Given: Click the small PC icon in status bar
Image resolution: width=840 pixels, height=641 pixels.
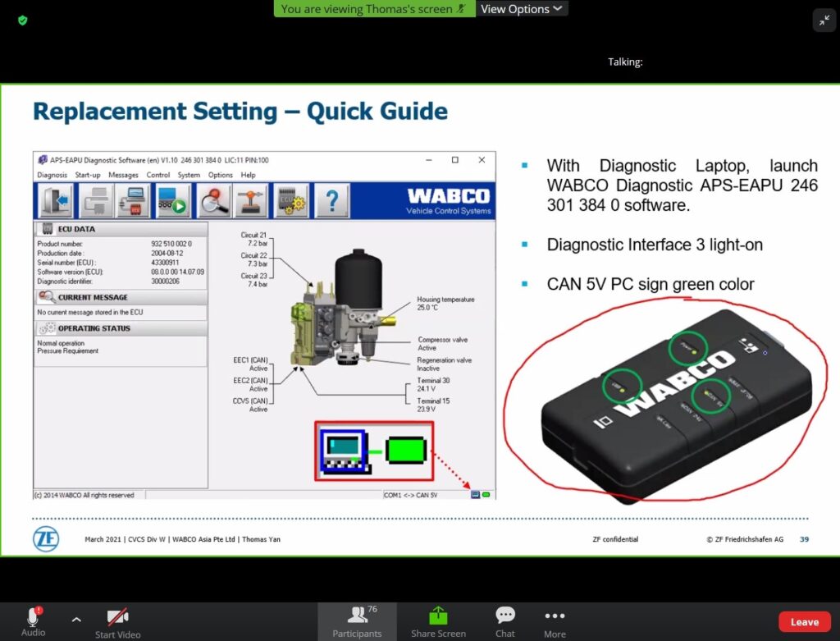Looking at the screenshot, I should click(x=475, y=495).
